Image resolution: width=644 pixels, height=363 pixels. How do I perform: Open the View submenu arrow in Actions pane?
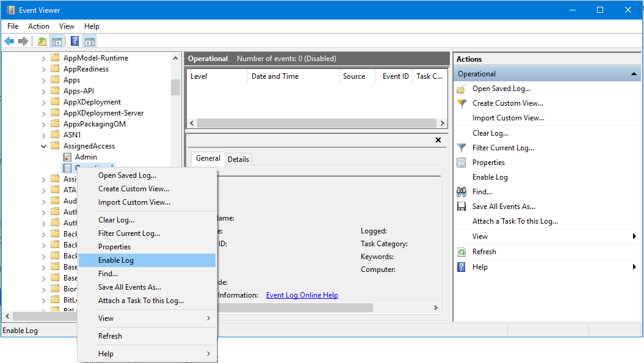point(634,237)
